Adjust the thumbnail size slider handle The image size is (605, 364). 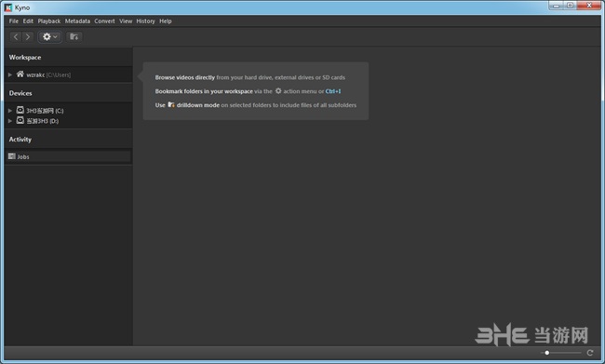(x=546, y=353)
